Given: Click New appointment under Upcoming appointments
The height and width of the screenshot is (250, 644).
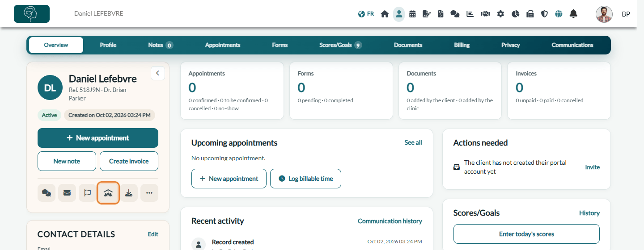Looking at the screenshot, I should (229, 179).
